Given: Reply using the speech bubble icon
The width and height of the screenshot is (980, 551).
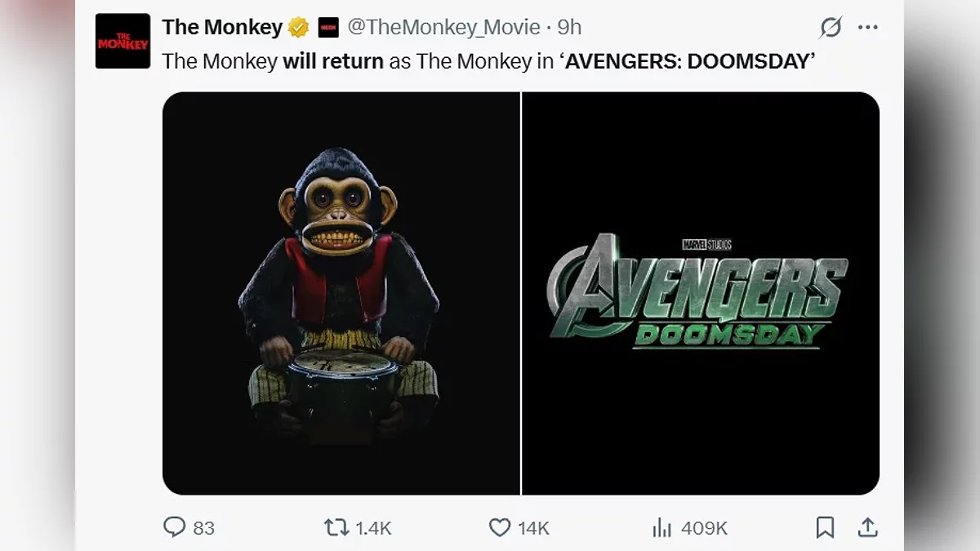Looking at the screenshot, I should 175,527.
